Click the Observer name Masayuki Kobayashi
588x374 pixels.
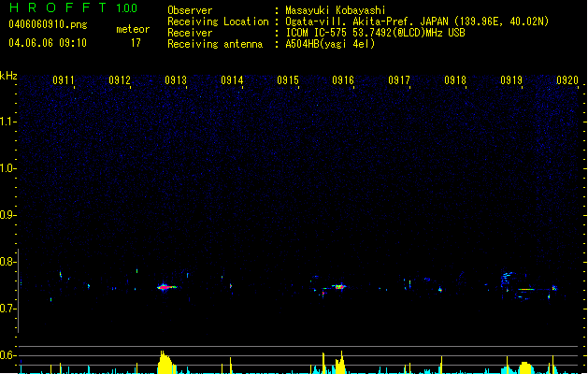(x=336, y=10)
